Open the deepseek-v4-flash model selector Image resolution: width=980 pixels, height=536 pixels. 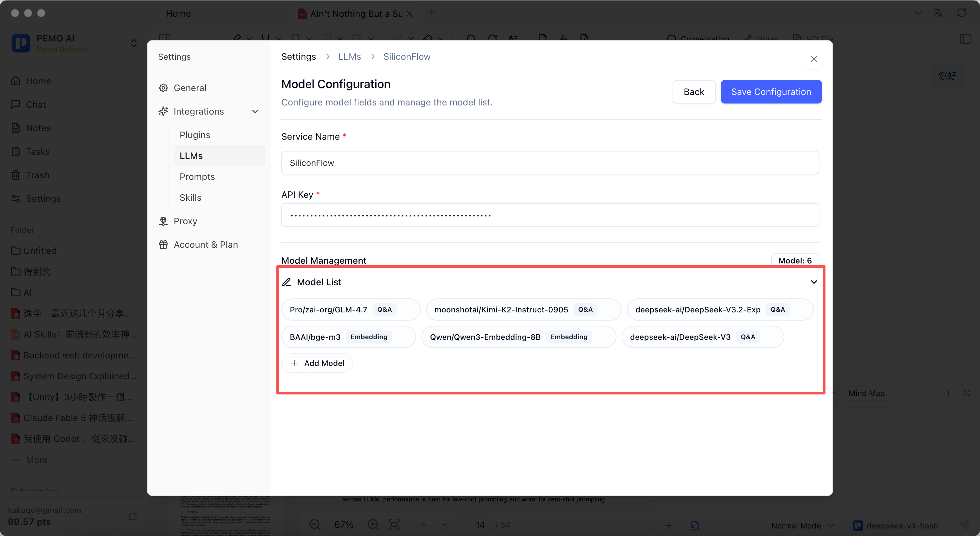pyautogui.click(x=895, y=525)
